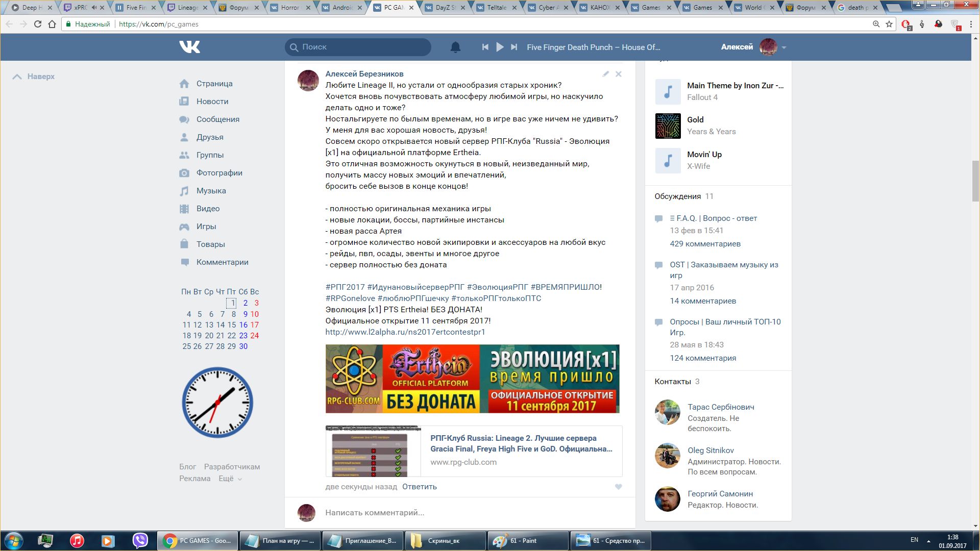The width and height of the screenshot is (980, 551).
Task: Open VK home via the VK logo
Action: tap(189, 47)
